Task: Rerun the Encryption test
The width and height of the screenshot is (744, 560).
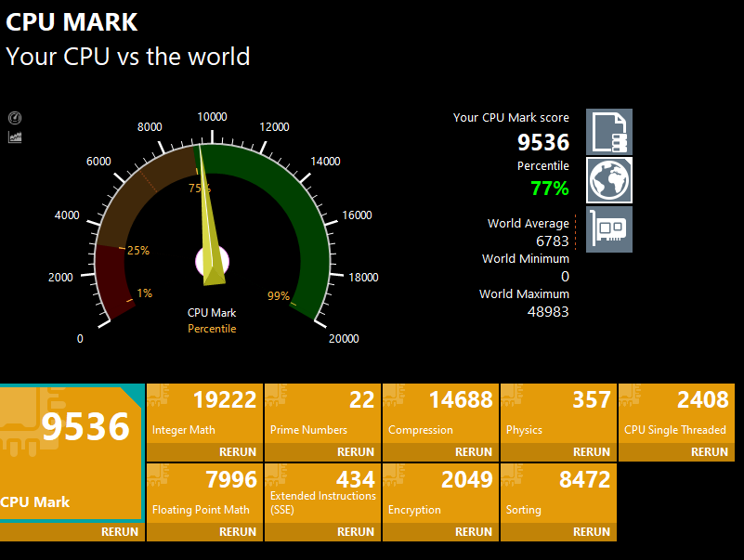Action: click(x=474, y=532)
